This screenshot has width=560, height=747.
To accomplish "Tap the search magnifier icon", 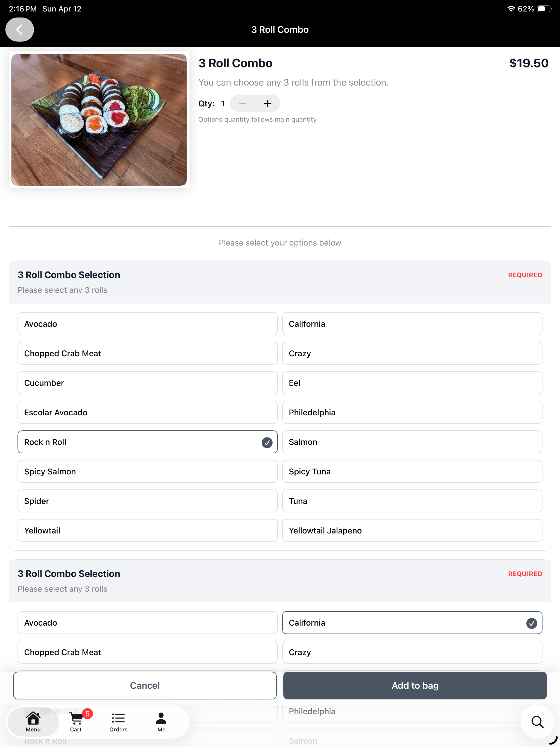I will (537, 722).
